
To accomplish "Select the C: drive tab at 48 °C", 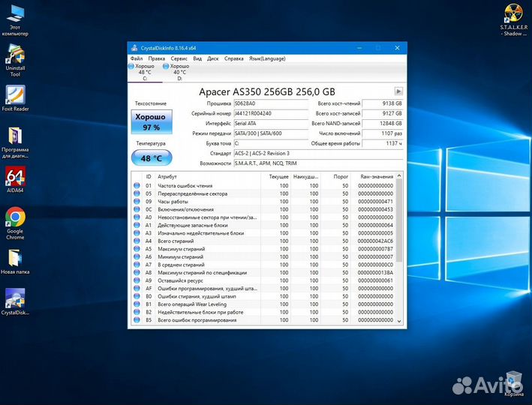I will [145, 72].
